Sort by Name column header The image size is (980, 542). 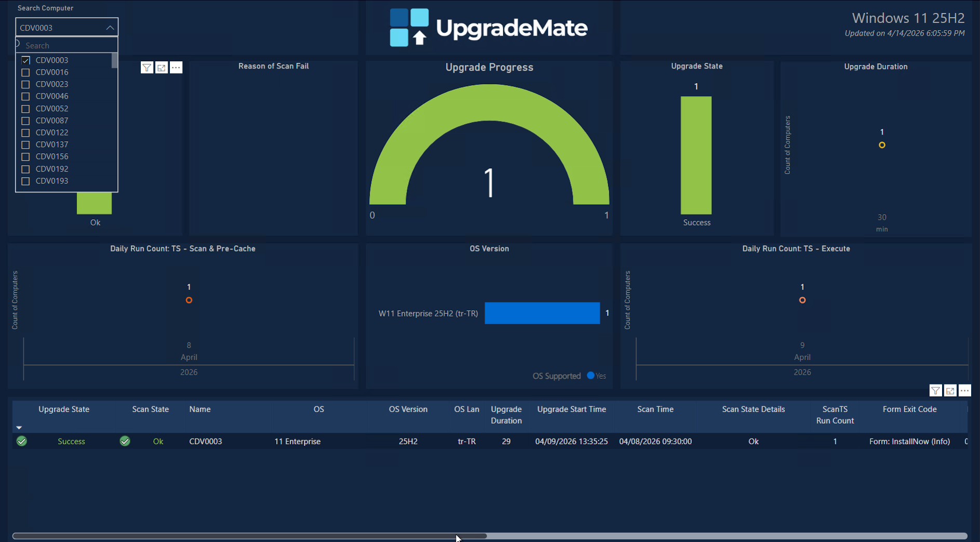click(x=200, y=409)
